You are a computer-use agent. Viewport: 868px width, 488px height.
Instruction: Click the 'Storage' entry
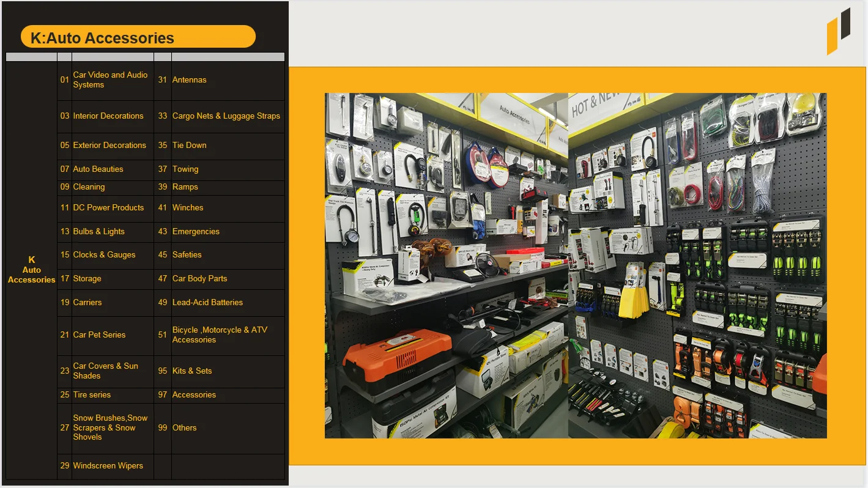click(87, 279)
